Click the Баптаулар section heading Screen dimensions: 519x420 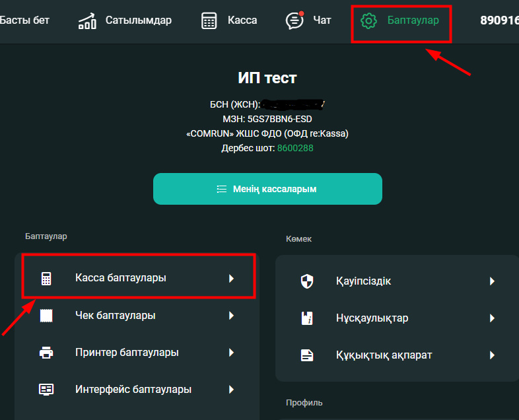[46, 236]
